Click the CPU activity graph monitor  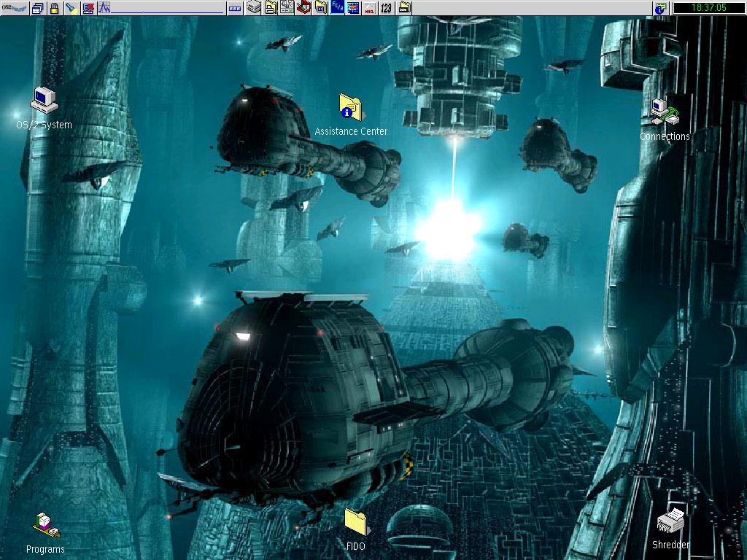[161, 7]
